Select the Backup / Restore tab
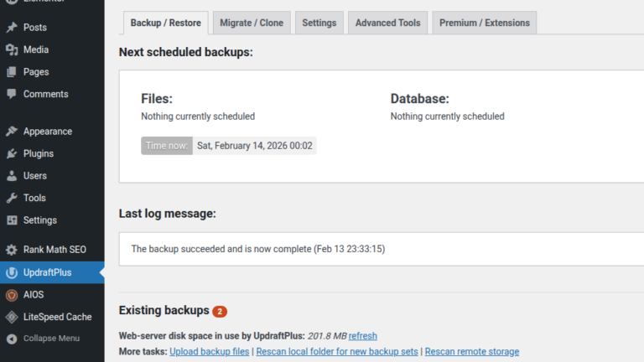 [165, 23]
